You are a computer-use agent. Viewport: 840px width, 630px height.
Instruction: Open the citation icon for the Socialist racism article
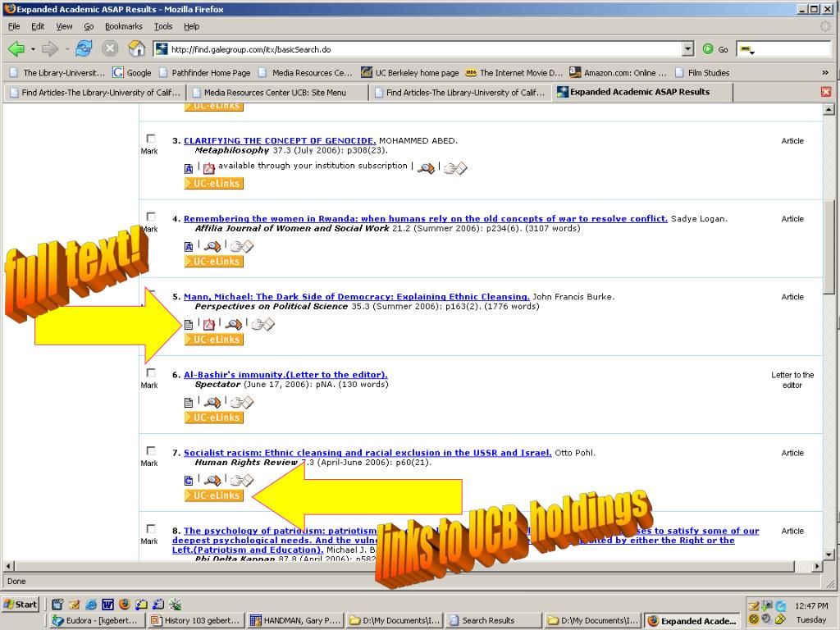[189, 481]
